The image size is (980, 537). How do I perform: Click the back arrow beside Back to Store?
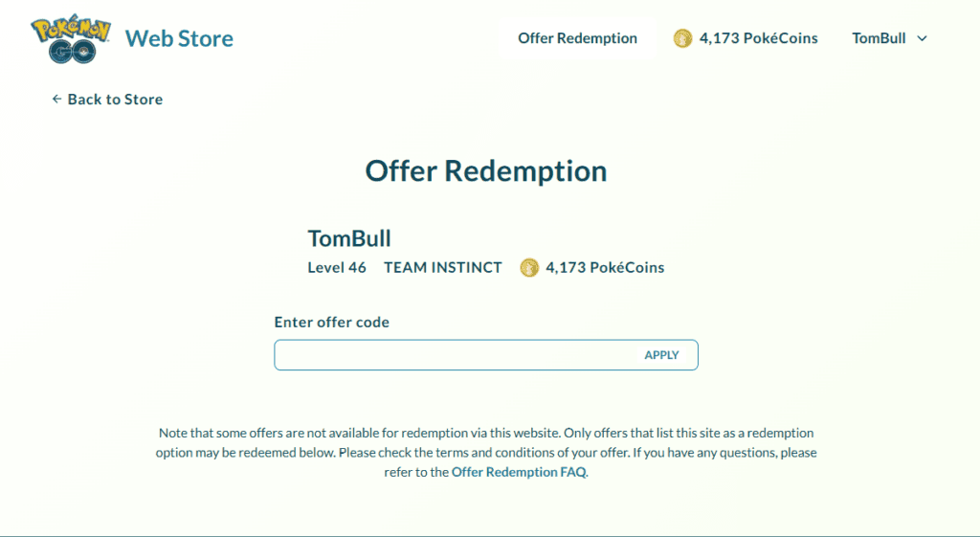point(56,100)
